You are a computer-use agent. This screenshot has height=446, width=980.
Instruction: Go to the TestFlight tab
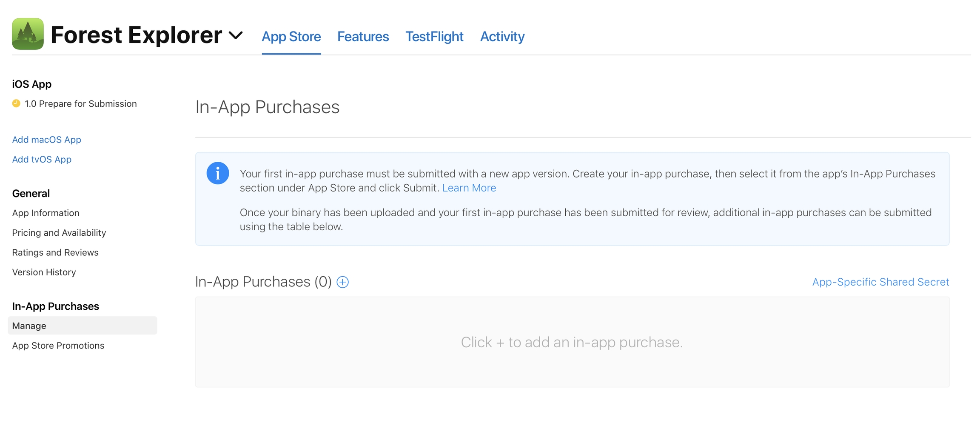point(434,37)
